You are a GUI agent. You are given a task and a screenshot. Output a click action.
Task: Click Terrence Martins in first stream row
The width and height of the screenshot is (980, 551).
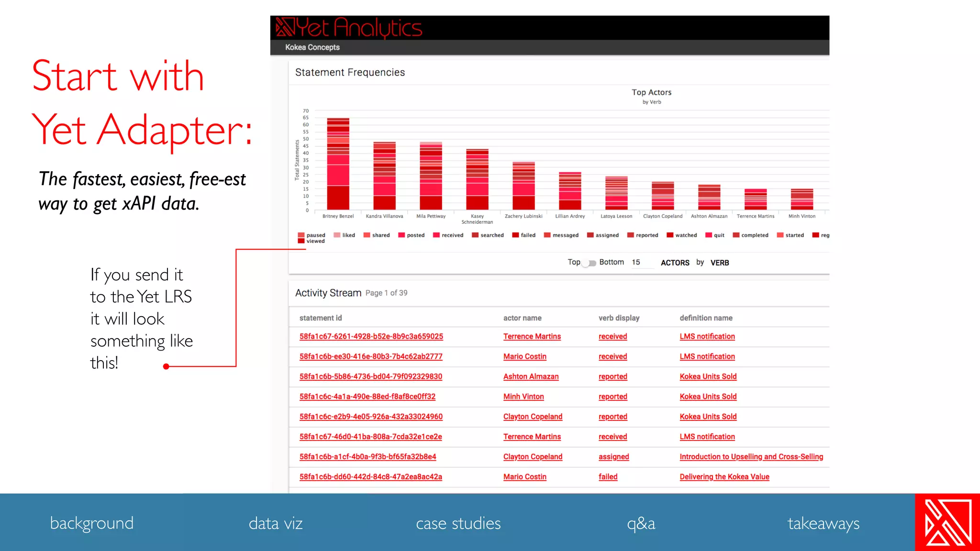(532, 337)
